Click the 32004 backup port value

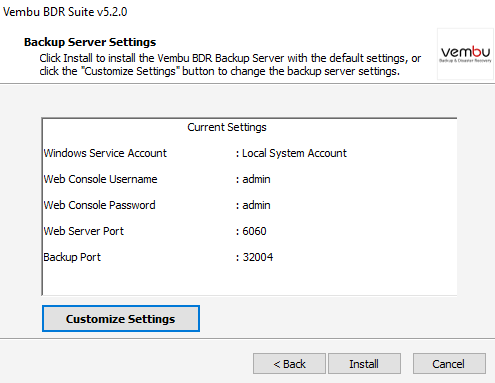point(258,257)
